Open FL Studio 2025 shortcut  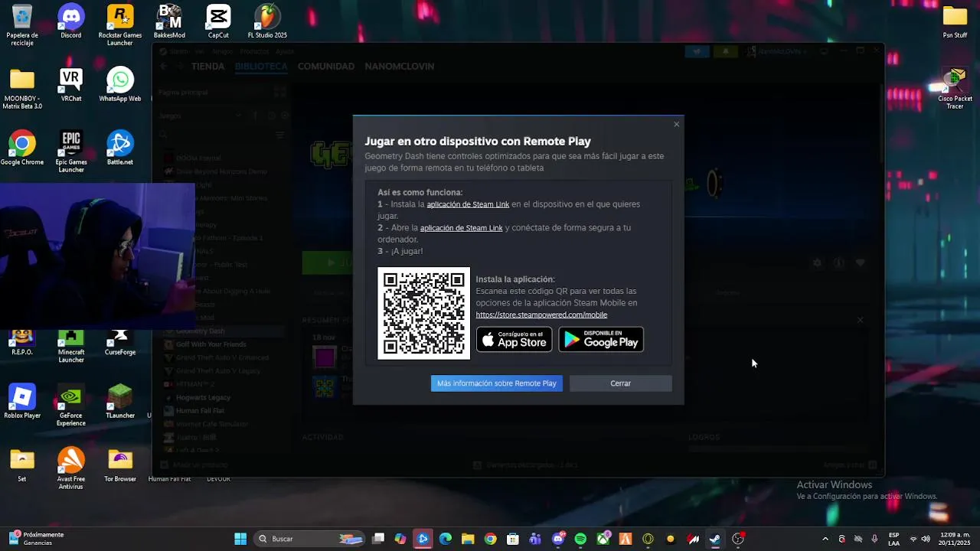pyautogui.click(x=267, y=21)
